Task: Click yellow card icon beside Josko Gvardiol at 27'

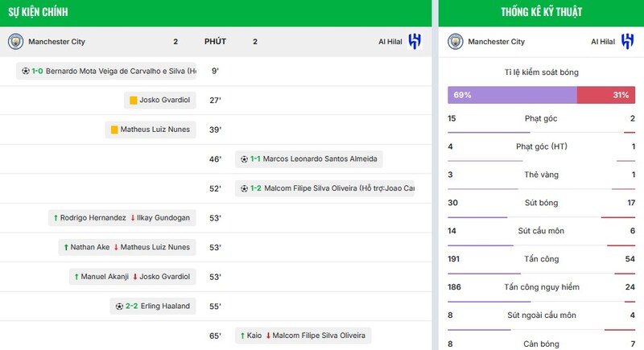Action: coord(133,101)
